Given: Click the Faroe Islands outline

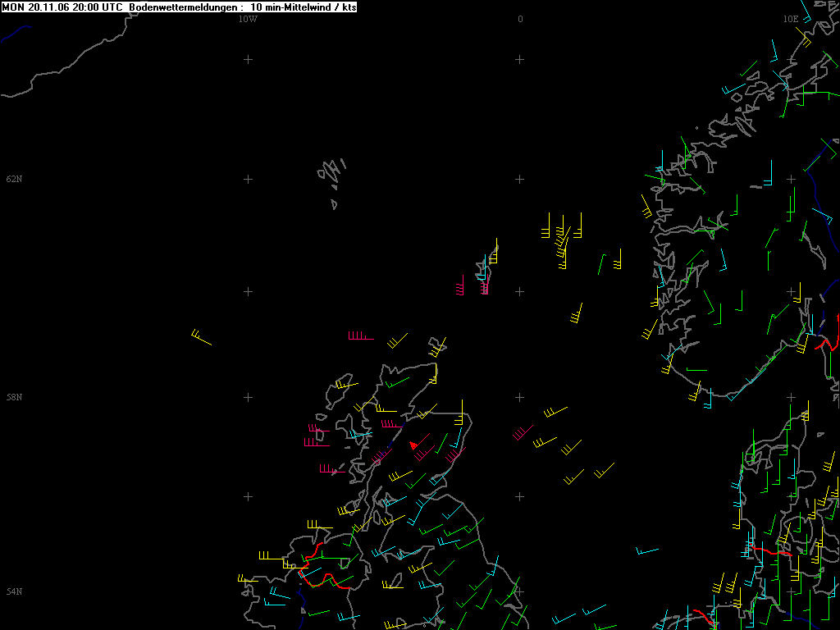Looking at the screenshot, I should click(x=331, y=175).
